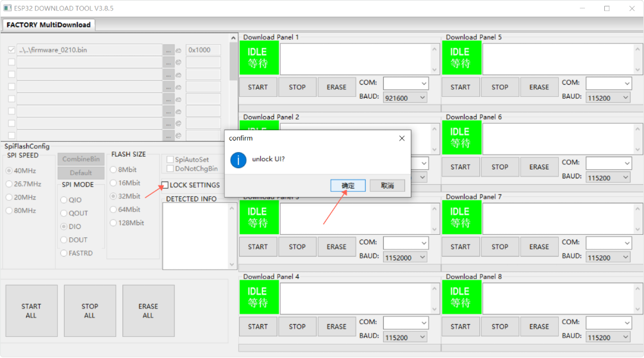The image size is (644, 358).
Task: Set flash size to 64Mbit
Action: [113, 209]
